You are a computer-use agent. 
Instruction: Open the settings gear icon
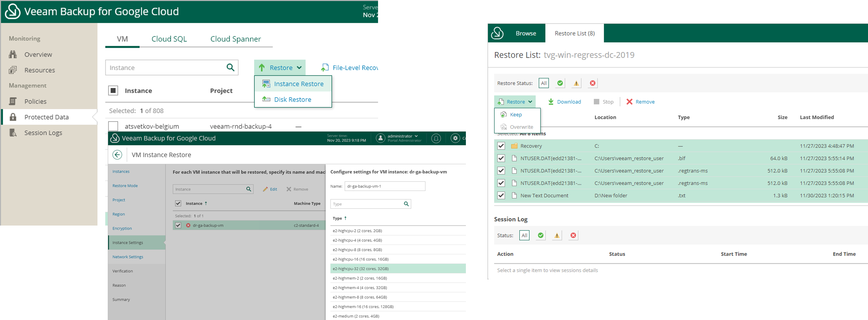pos(455,138)
